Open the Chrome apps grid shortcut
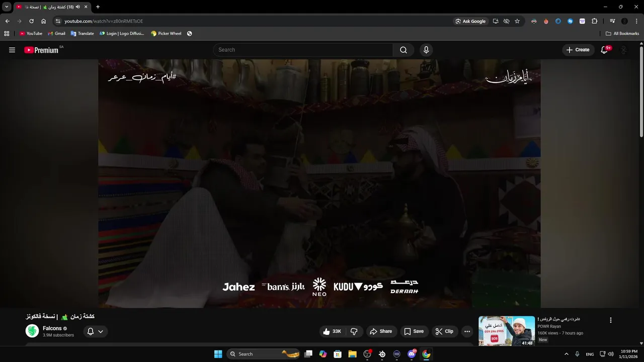Viewport: 644px width, 362px height. (x=7, y=33)
